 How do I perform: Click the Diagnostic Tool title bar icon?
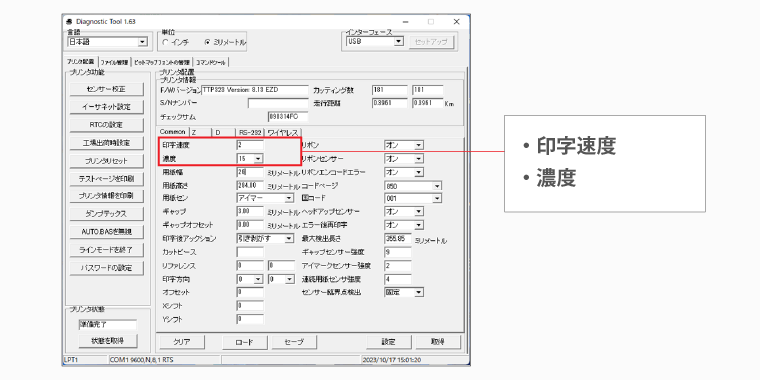pos(69,22)
